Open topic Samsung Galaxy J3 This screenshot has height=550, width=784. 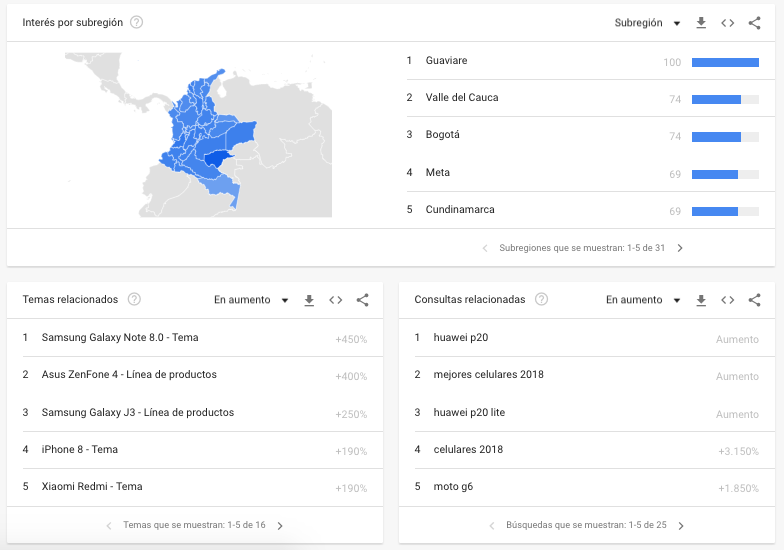click(138, 412)
